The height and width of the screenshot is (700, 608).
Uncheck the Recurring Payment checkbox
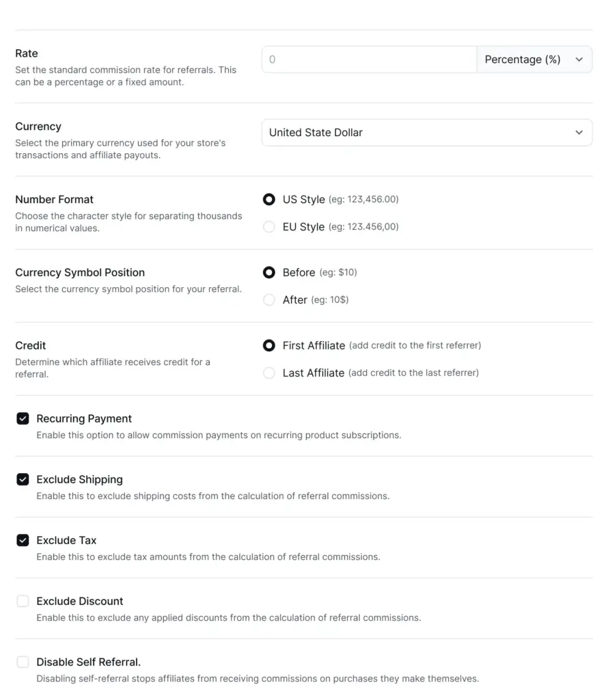click(x=23, y=418)
